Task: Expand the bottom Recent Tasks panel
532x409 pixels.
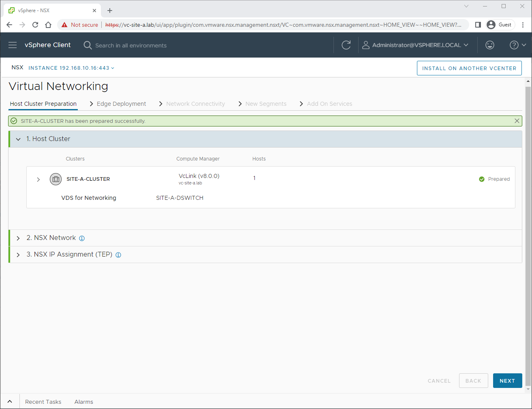Action: [10, 402]
